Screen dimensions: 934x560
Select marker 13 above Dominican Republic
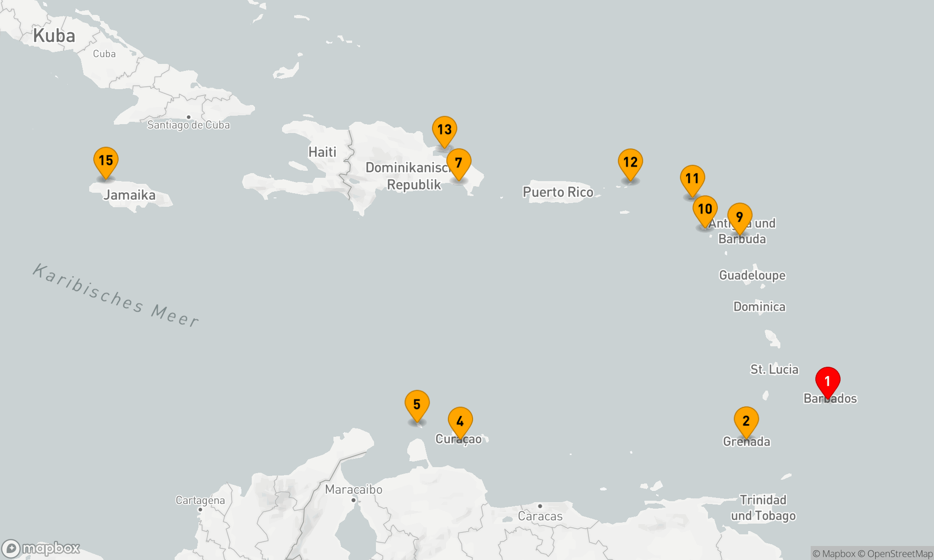(444, 130)
